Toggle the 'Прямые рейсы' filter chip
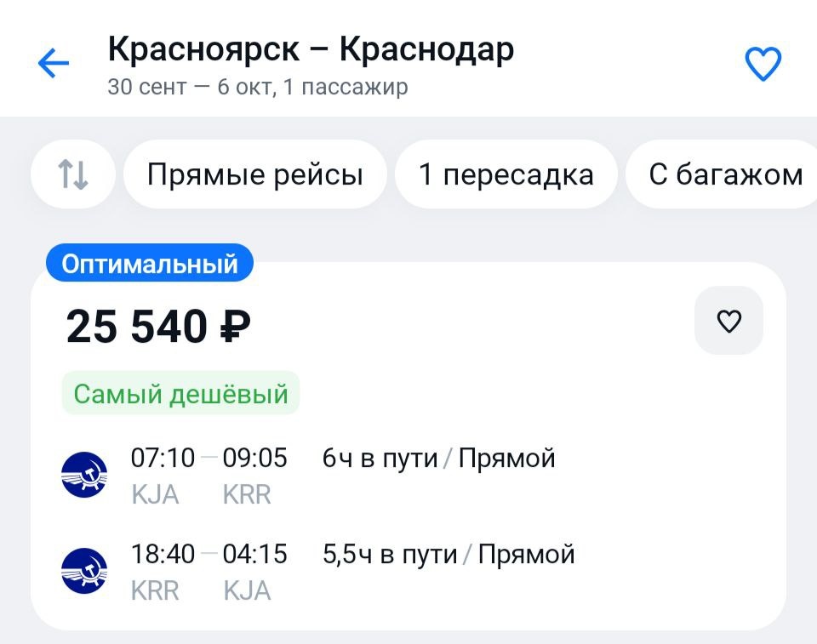 point(255,174)
